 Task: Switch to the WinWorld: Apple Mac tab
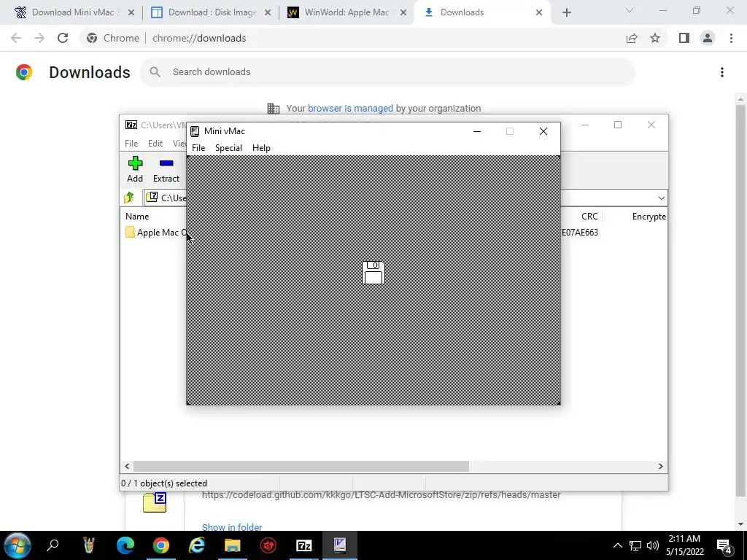[347, 12]
